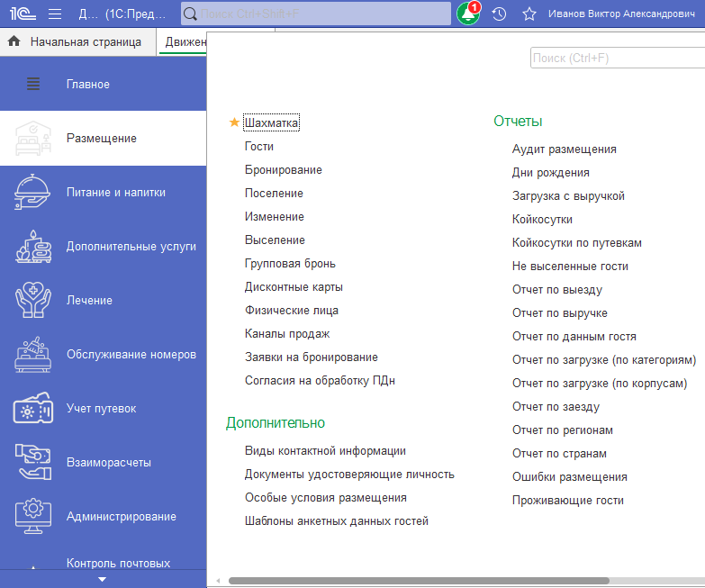Click the global search field in top bar
Viewport: 705px width, 588px height.
[x=322, y=14]
